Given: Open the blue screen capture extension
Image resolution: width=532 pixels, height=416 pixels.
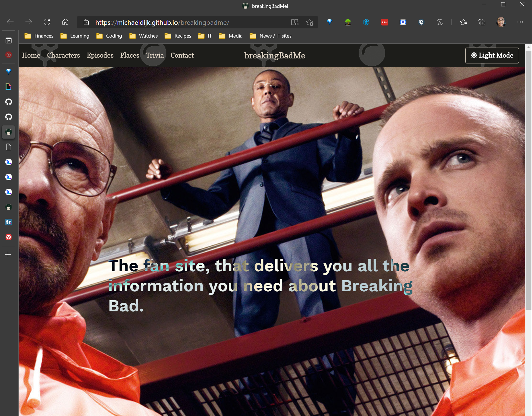Looking at the screenshot, I should click(403, 22).
